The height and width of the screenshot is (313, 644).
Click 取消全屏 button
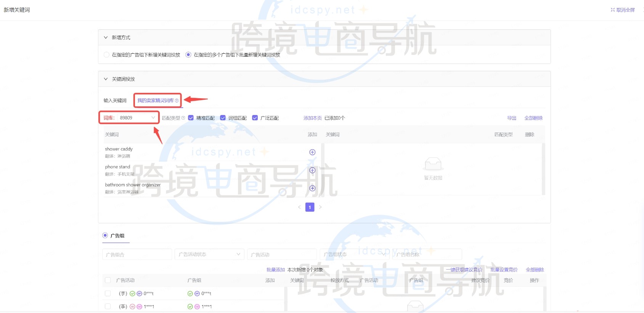623,10
